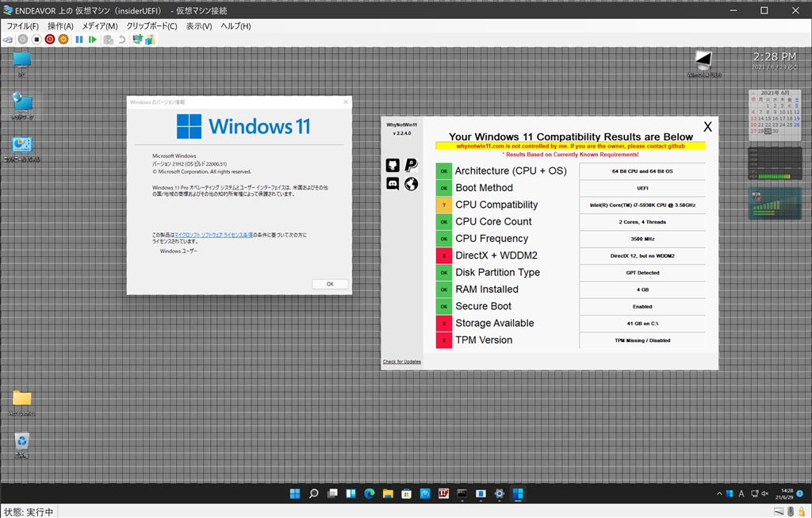812x518 pixels.
Task: Open the Microsoft software license terms link
Action: (x=214, y=236)
